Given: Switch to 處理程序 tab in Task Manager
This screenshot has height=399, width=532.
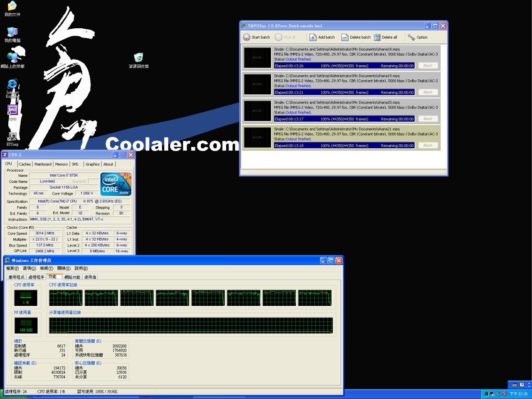Looking at the screenshot, I should pyautogui.click(x=37, y=277).
